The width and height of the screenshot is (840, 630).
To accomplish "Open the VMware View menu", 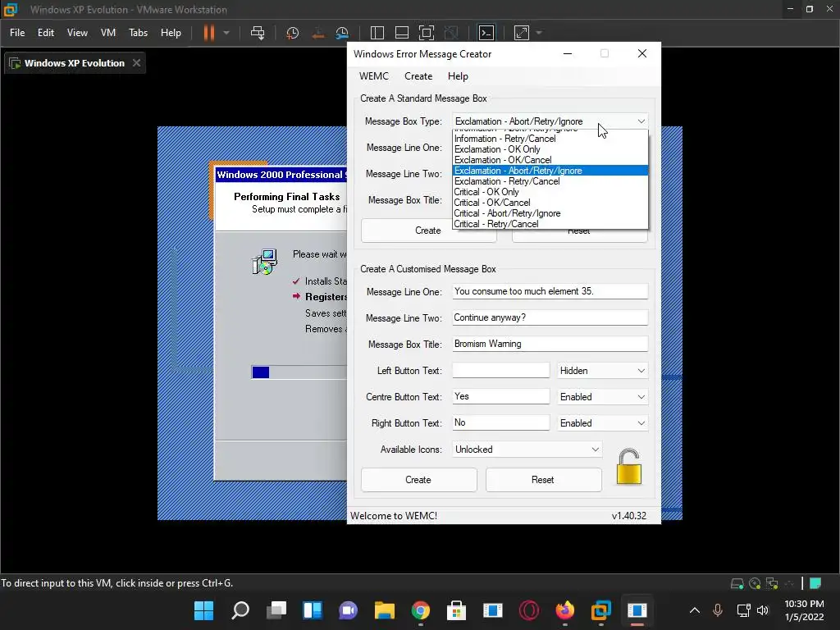I will tap(77, 33).
